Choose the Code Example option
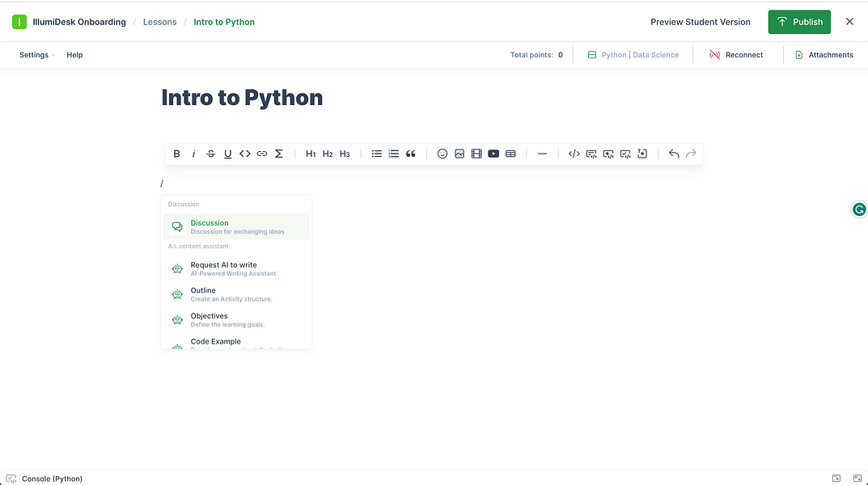The height and width of the screenshot is (485, 868). point(236,342)
